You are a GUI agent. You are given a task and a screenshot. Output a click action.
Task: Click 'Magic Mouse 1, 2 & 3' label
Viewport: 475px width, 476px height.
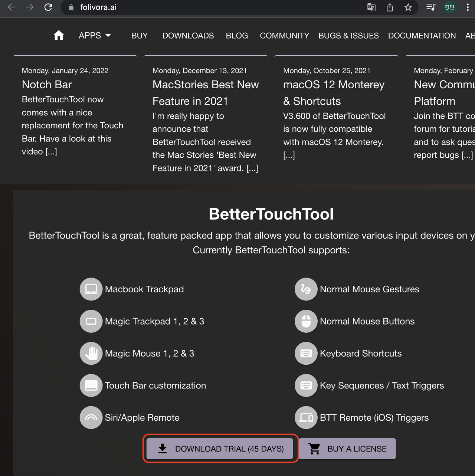point(150,354)
